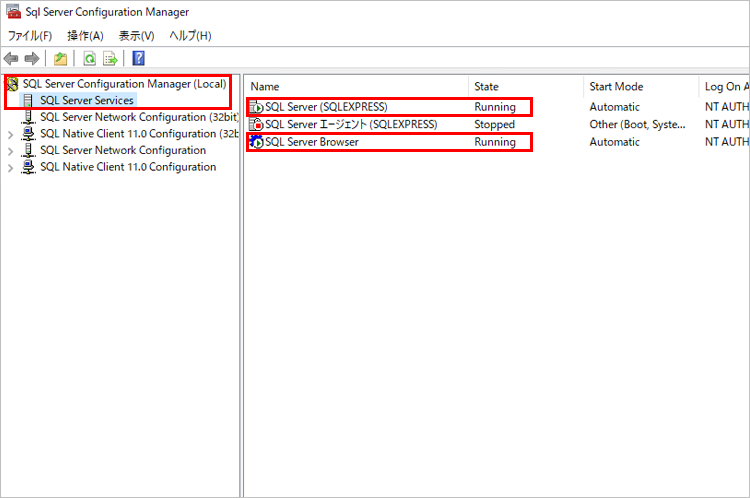
Task: Click the Refresh toolbar icon
Action: [89, 59]
